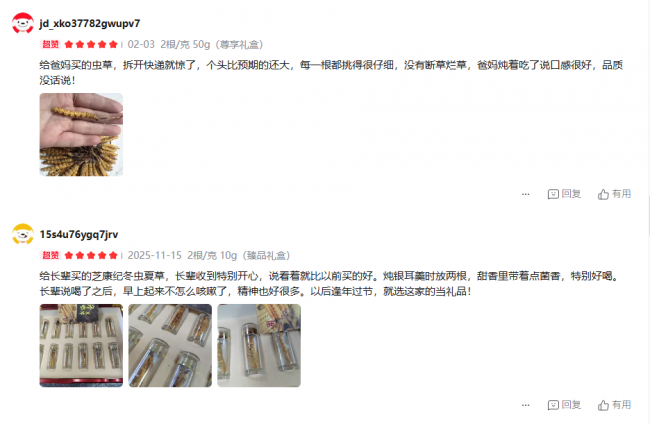Image resolution: width=650 pixels, height=424 pixels.
Task: Open username 15s4u76ygq7jrv profile
Action: pyautogui.click(x=79, y=234)
